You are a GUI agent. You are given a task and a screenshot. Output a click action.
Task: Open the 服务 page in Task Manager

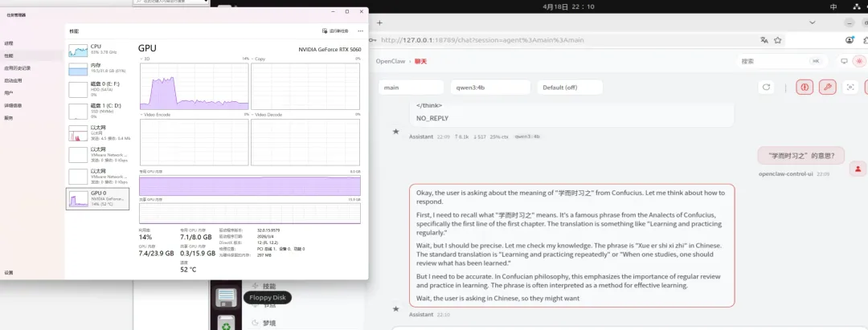(9, 118)
